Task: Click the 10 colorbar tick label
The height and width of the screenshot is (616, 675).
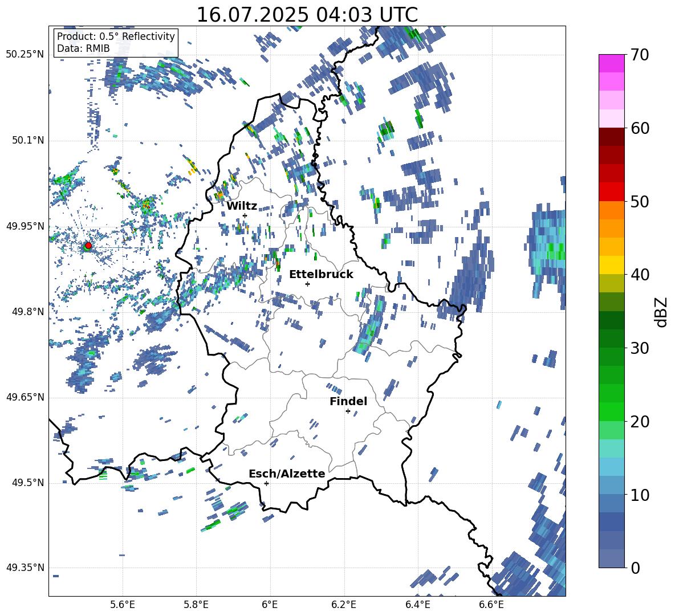Action: pyautogui.click(x=640, y=495)
